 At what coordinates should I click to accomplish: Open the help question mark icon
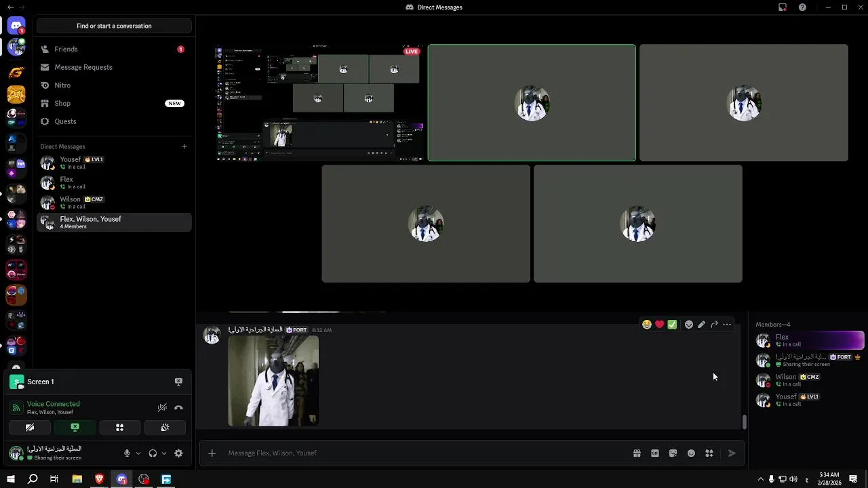pyautogui.click(x=803, y=7)
